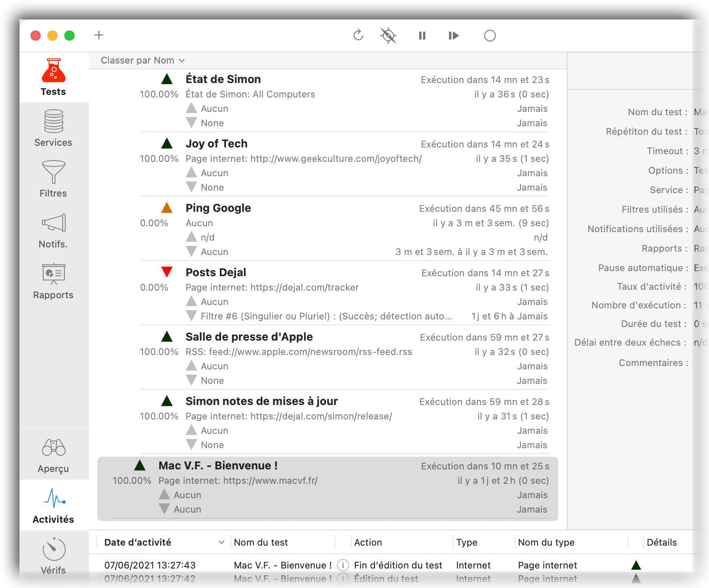
Task: Click the Fin d'édition du test action cell
Action: click(398, 565)
